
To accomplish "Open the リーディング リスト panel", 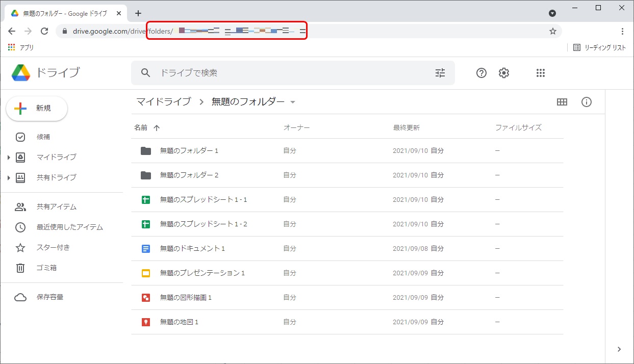I will click(603, 47).
